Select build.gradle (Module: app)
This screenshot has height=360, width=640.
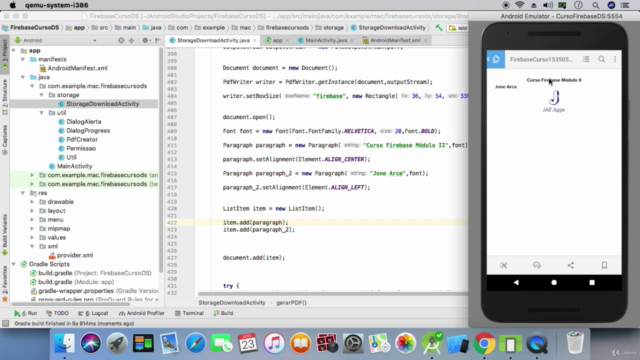pos(76,282)
